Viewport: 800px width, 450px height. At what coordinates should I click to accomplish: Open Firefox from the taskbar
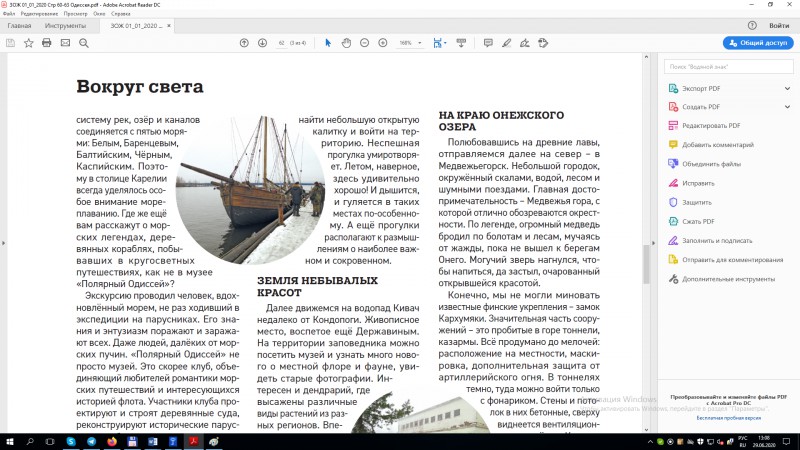(112, 441)
